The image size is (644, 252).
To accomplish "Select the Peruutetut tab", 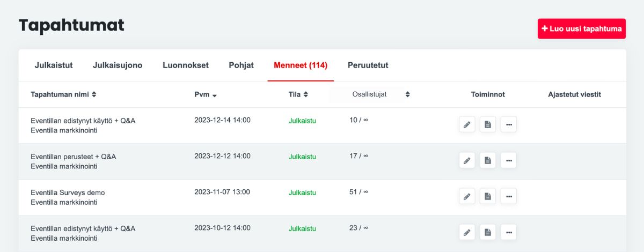I will click(368, 65).
